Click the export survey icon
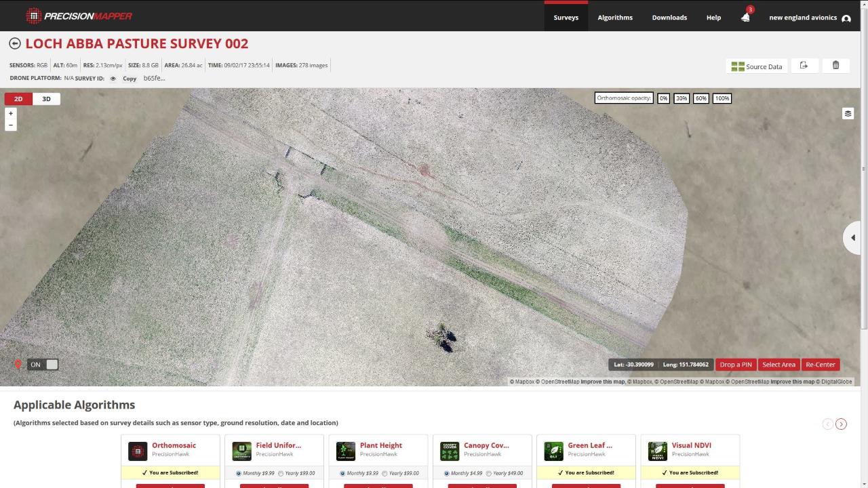 (804, 65)
